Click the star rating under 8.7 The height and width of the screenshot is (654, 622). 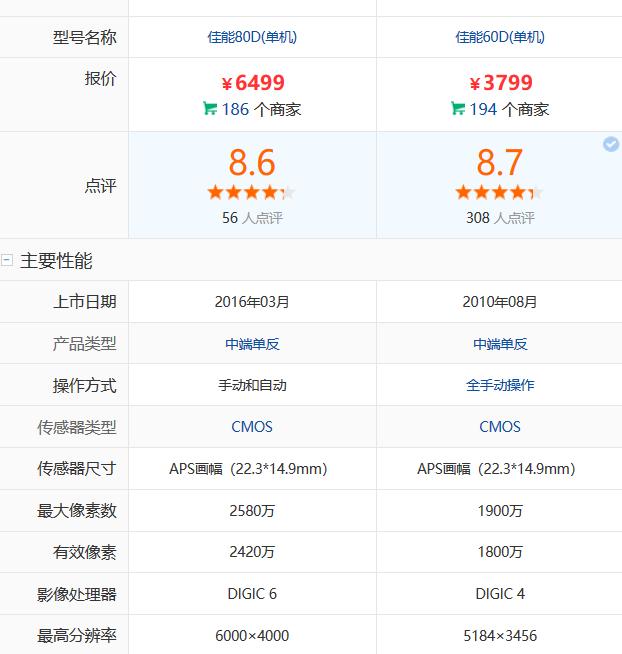pyautogui.click(x=499, y=192)
